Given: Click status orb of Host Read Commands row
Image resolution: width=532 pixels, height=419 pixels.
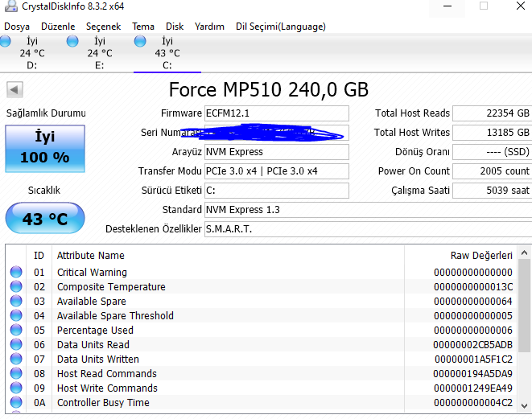Looking at the screenshot, I should click(16, 373).
